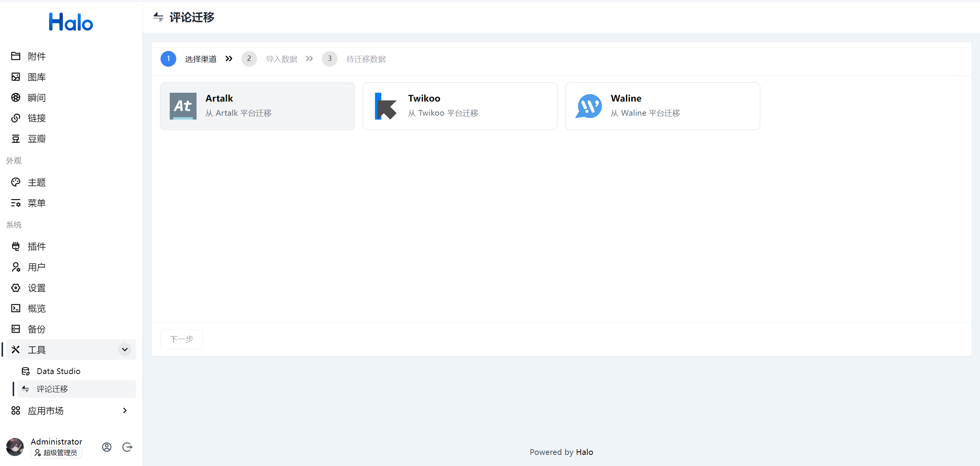980x466 pixels.
Task: Click the Administrator avatar
Action: tap(15, 447)
